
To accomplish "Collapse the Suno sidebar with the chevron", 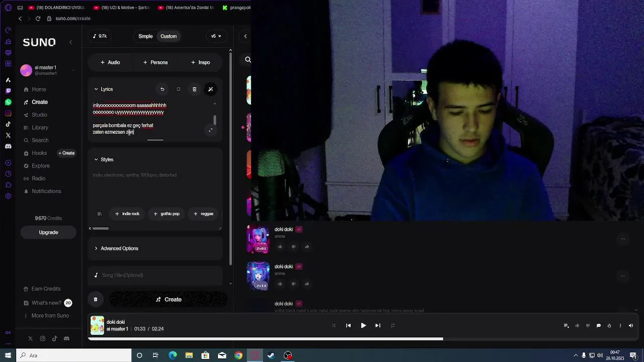I will click(70, 42).
